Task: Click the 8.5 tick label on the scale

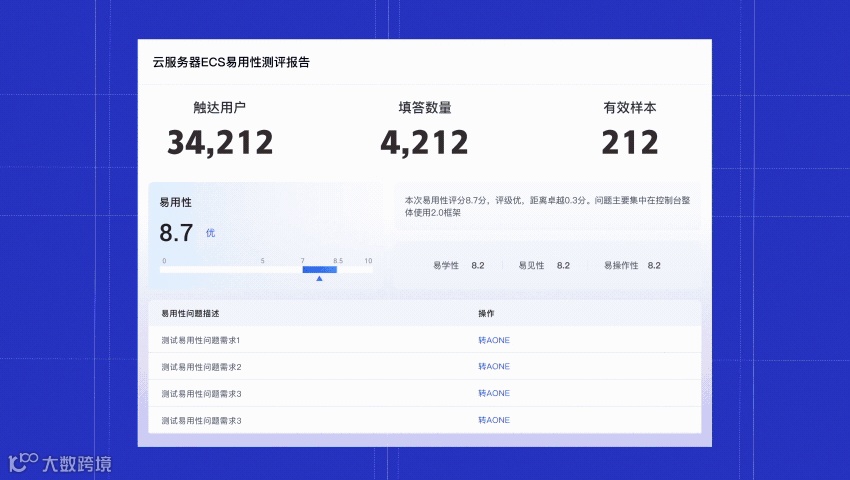Action: [338, 261]
